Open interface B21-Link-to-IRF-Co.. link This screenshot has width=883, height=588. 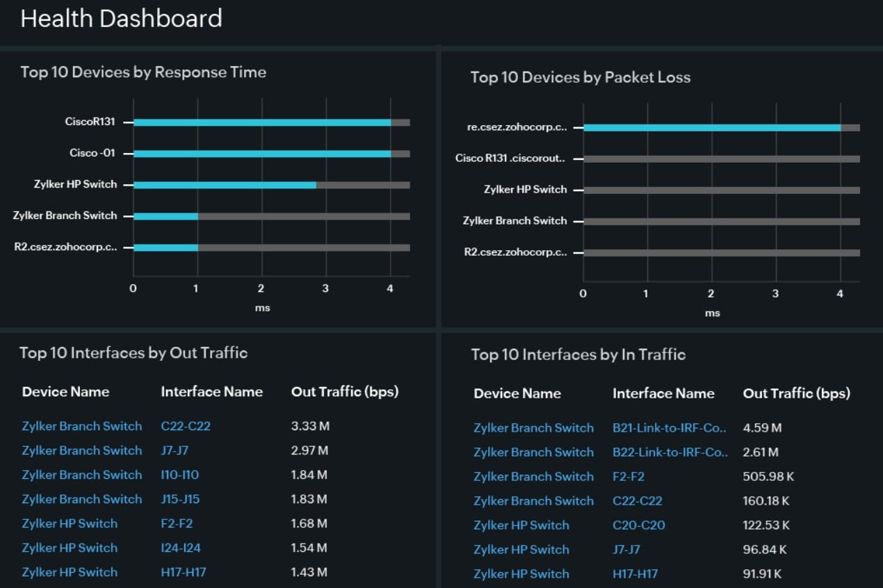(670, 427)
